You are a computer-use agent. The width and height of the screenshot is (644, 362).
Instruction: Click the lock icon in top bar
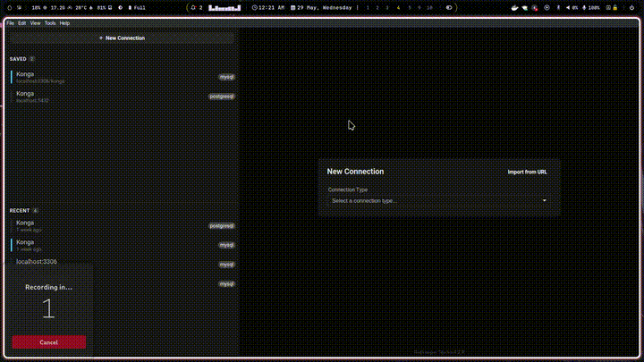click(x=615, y=8)
